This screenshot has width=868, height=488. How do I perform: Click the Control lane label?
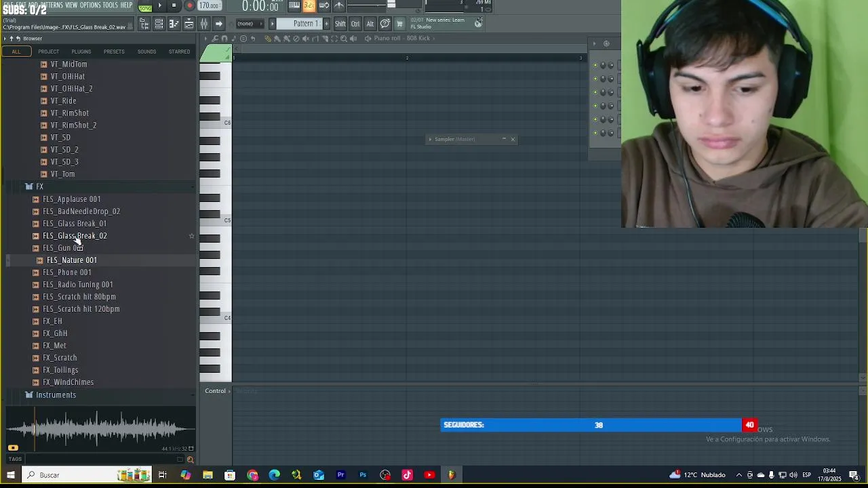tap(216, 391)
